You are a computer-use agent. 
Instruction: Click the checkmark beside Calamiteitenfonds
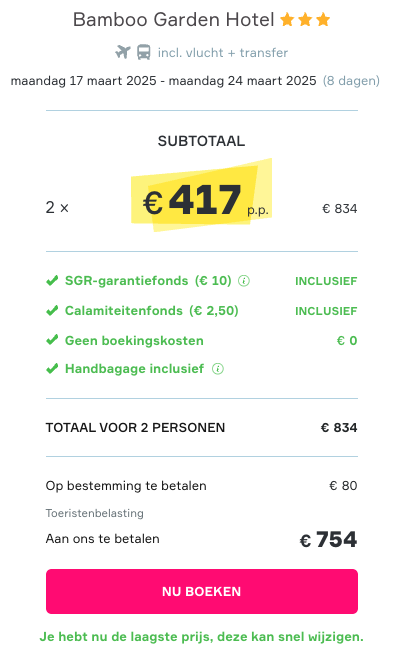52,311
